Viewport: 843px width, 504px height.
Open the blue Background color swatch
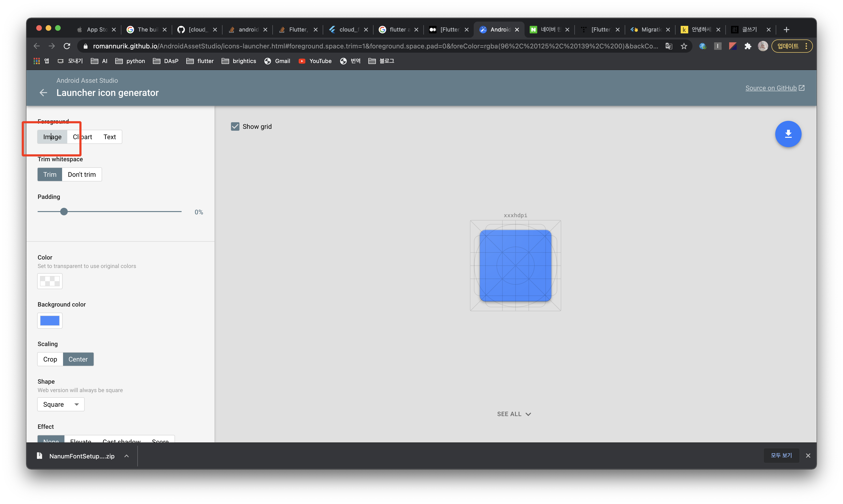pos(50,321)
